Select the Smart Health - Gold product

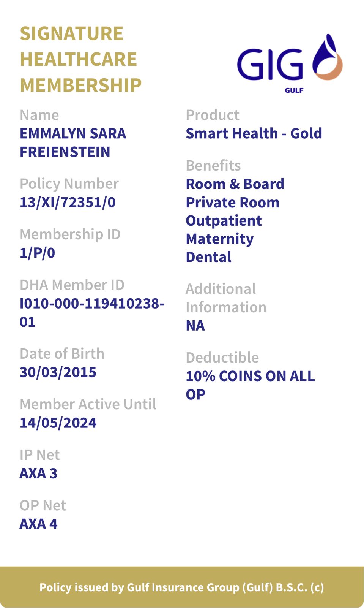tap(254, 133)
